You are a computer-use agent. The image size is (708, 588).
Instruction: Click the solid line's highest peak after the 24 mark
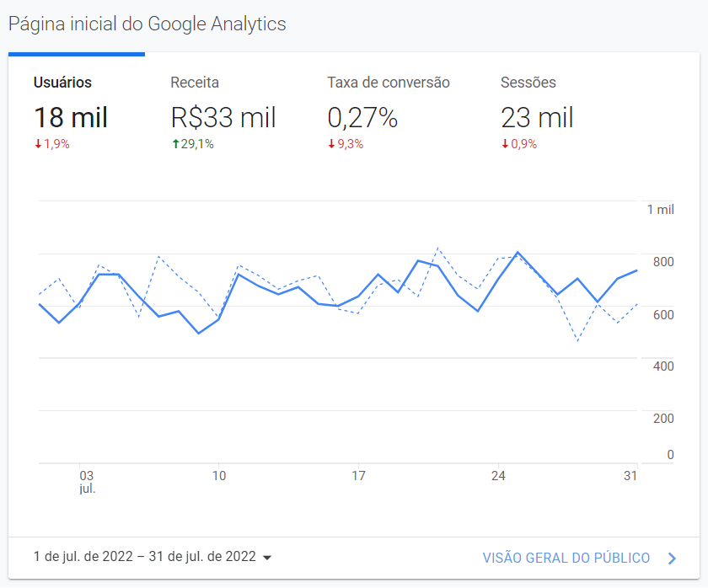click(x=518, y=252)
